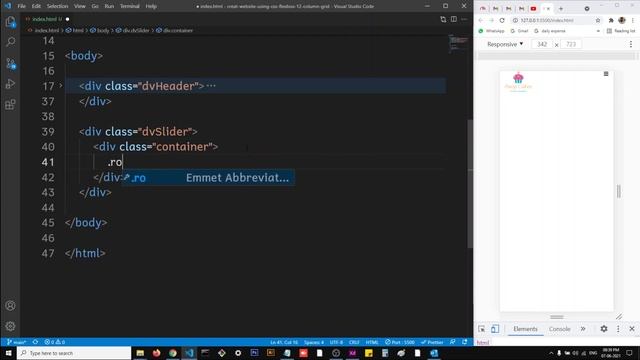The width and height of the screenshot is (640, 360).
Task: Bookmark this page with the star icon
Action: pos(598,20)
